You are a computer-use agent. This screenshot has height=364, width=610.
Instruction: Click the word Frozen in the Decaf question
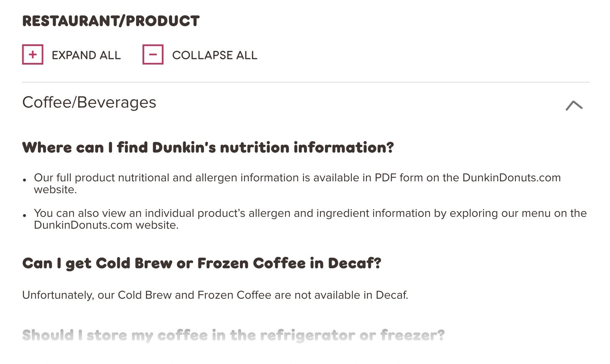coord(223,263)
